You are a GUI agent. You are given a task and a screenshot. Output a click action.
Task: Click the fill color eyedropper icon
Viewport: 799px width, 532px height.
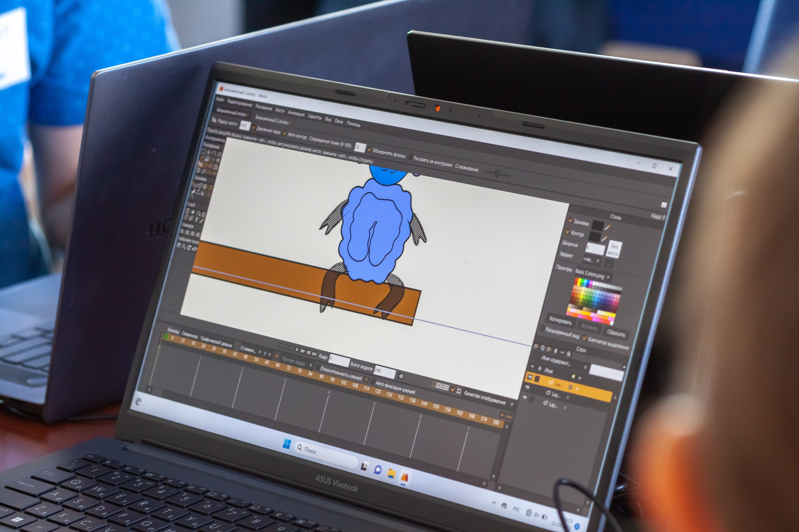click(x=607, y=227)
